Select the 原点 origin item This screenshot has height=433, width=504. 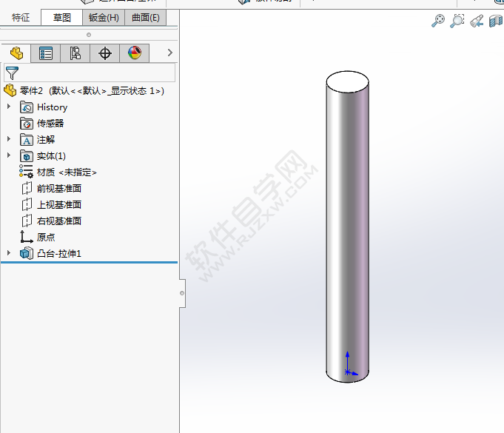46,238
